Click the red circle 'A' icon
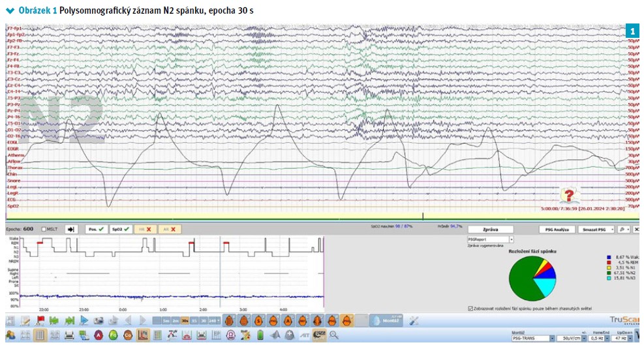Viewport: 644px width, 347px height. [x=98, y=335]
